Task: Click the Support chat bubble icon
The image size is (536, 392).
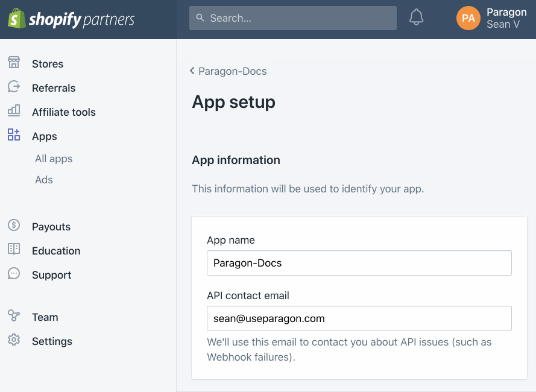Action: pyautogui.click(x=14, y=274)
